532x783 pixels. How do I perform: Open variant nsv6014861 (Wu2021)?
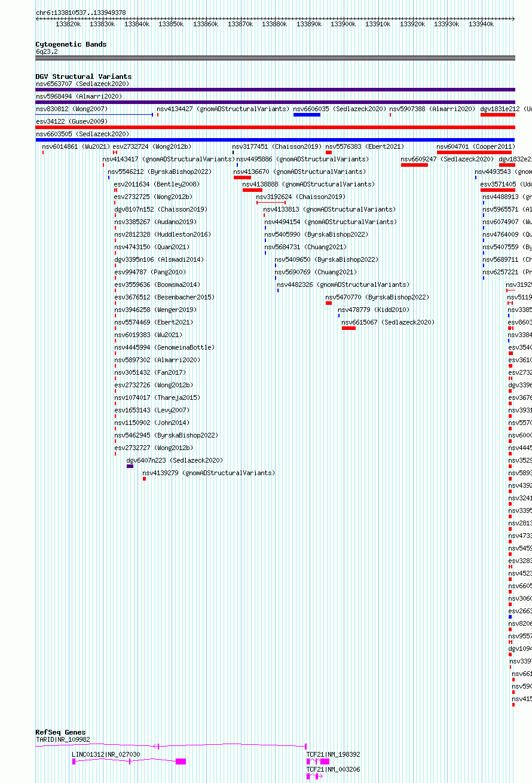pyautogui.click(x=77, y=146)
